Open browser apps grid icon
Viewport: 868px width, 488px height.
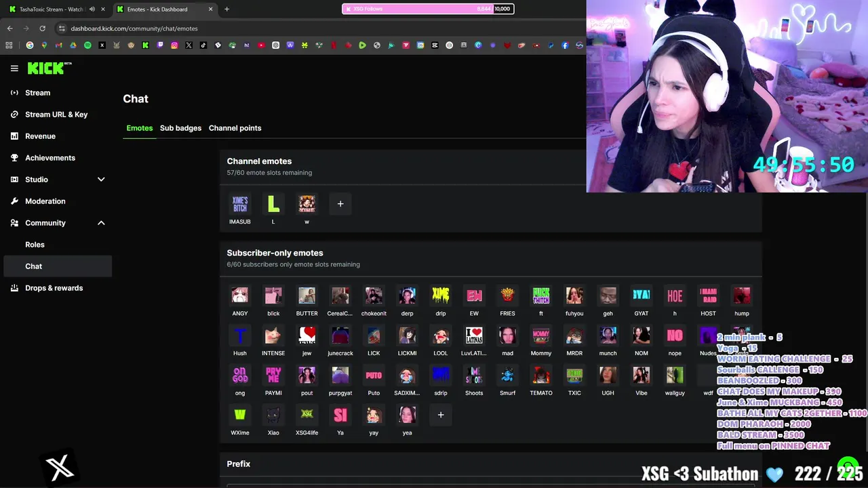9,45
